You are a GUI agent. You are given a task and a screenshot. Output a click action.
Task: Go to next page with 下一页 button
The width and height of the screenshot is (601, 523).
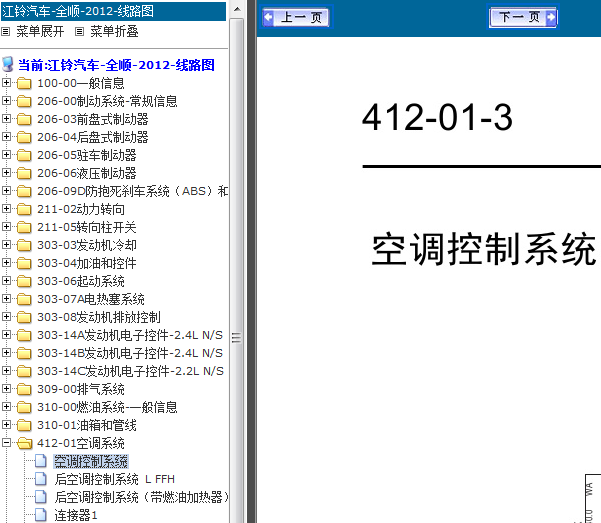(523, 17)
